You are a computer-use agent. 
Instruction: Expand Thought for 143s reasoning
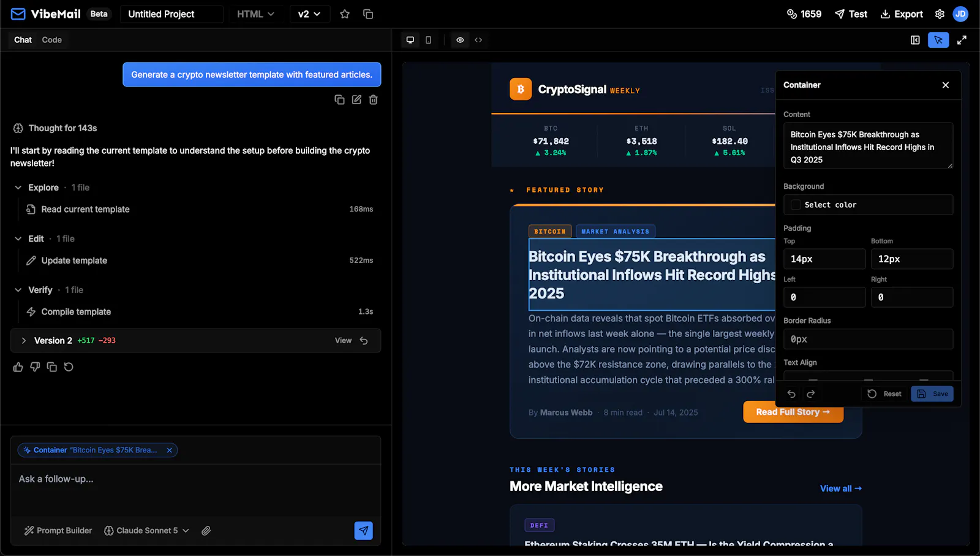[55, 128]
